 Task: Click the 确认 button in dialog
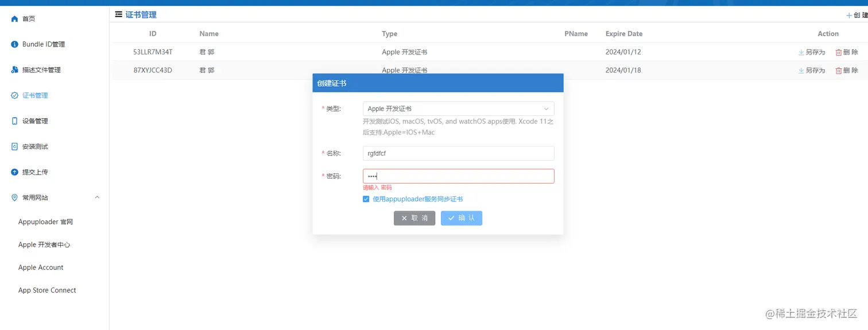point(462,218)
